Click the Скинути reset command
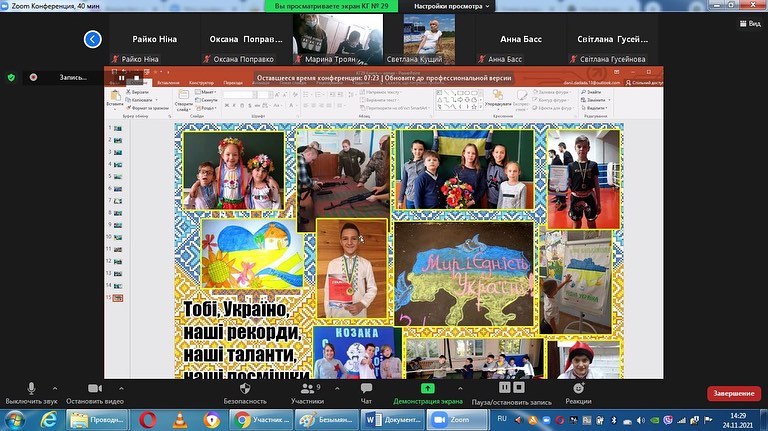Screen dimensions: 768x431 coord(206,100)
